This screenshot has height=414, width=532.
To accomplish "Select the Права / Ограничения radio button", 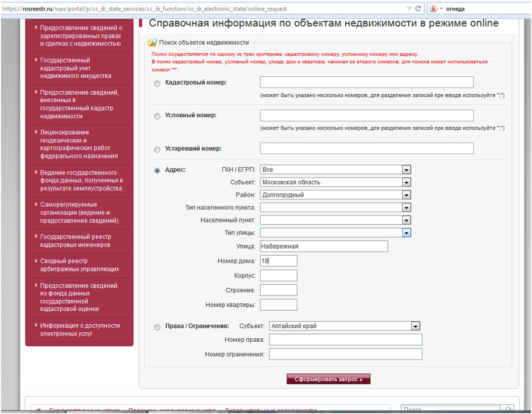I will [x=157, y=327].
